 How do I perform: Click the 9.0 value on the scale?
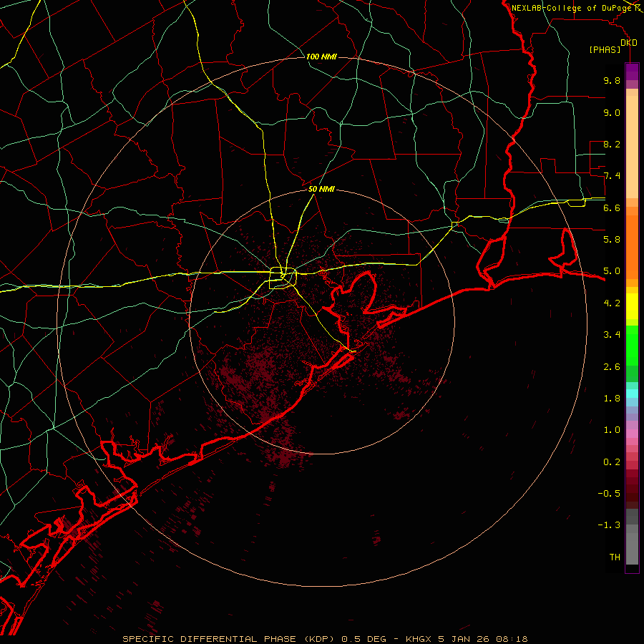pyautogui.click(x=612, y=112)
